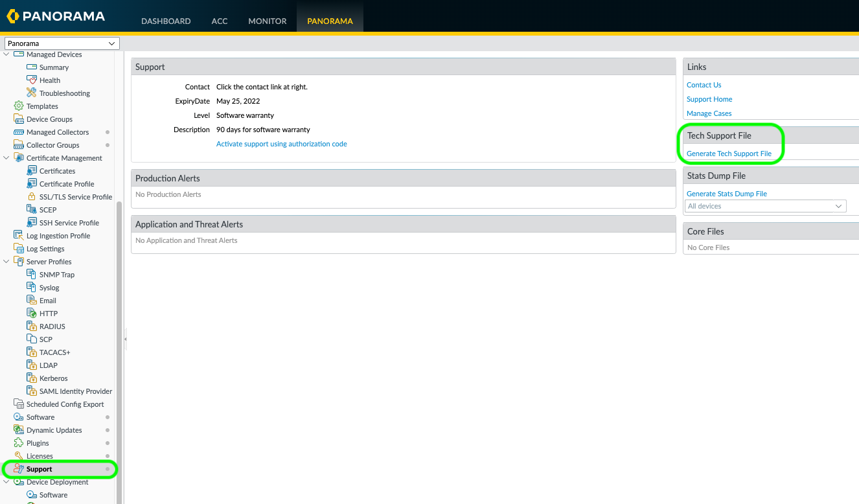Collapse the left sidebar with arrow handle
The width and height of the screenshot is (859, 504).
click(x=126, y=339)
